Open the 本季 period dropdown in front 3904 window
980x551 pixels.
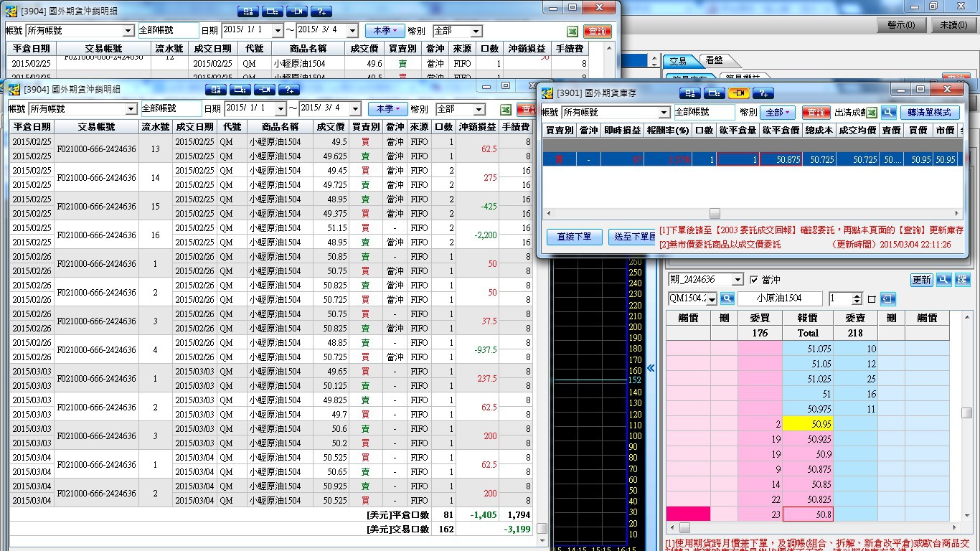coord(387,109)
